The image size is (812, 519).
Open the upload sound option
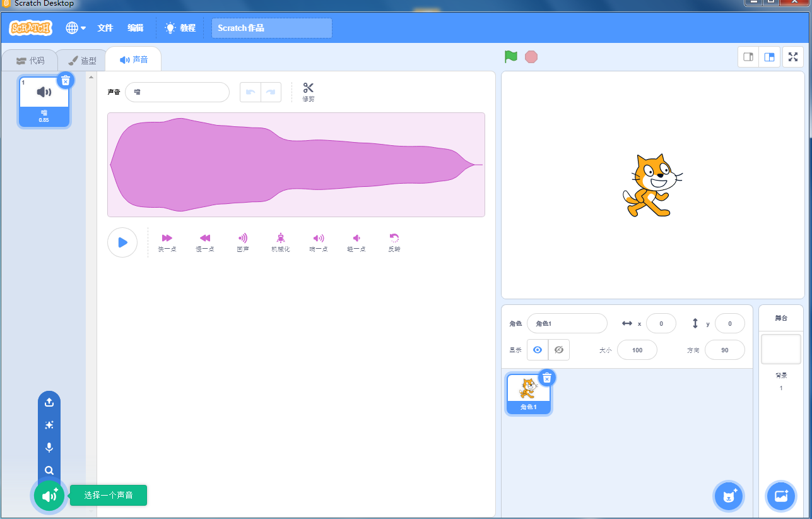(49, 402)
